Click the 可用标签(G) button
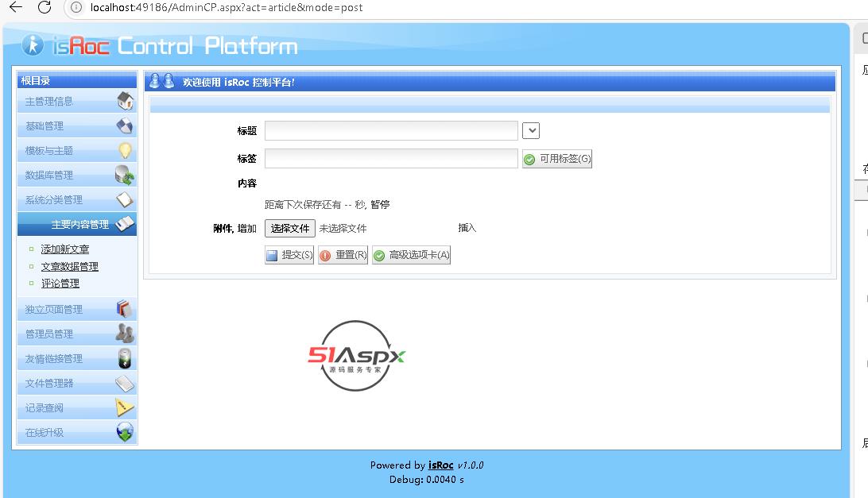The height and width of the screenshot is (498, 868). tap(557, 159)
